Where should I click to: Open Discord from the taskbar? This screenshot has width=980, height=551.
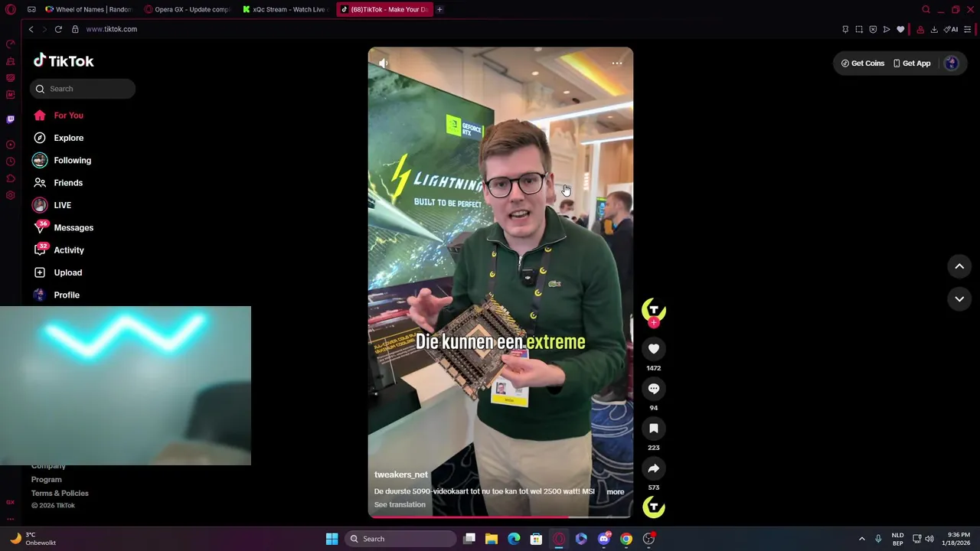604,539
